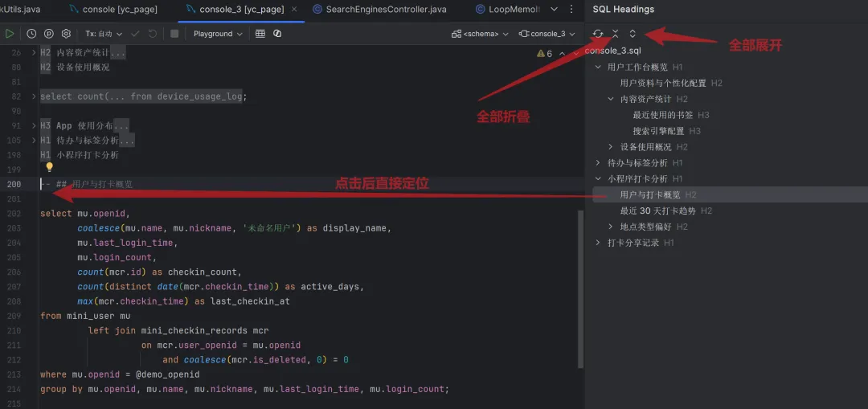Click the yellow lightbulb intention icon

point(49,166)
